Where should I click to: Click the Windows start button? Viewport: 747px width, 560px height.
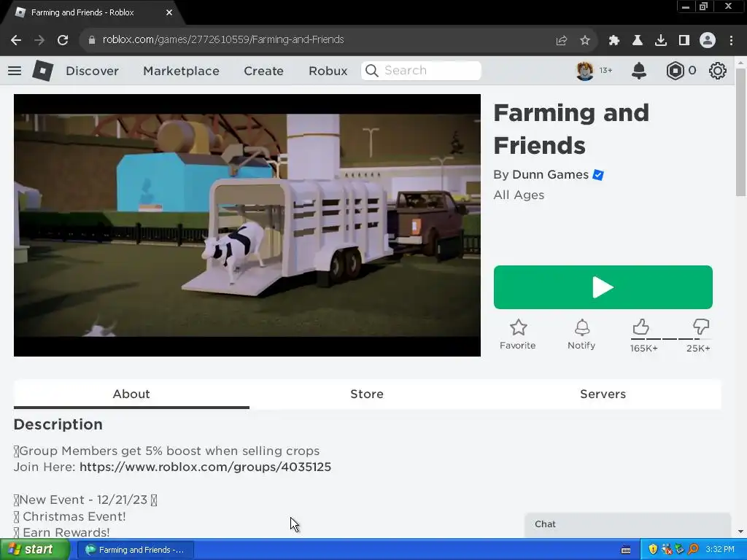[34, 550]
